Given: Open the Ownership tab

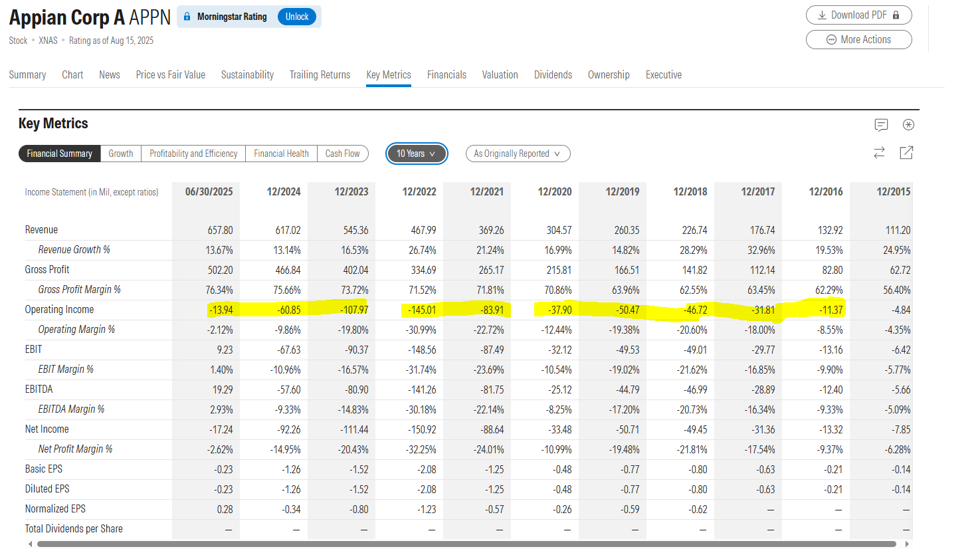Looking at the screenshot, I should click(x=609, y=74).
